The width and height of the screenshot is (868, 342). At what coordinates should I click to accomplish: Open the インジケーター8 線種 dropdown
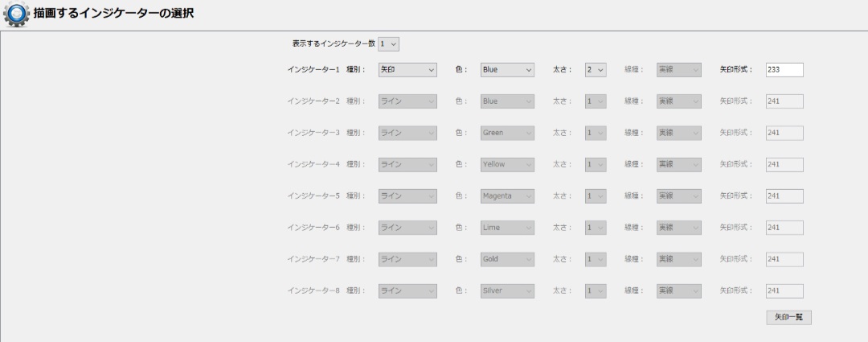pos(678,290)
